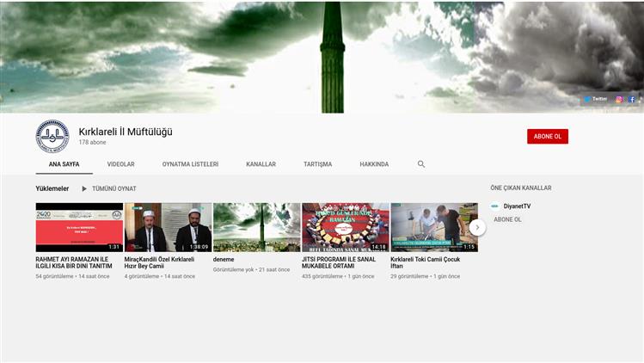Viewport: 644px width, 363px height.
Task: Open the Oynatma Listeleri tab
Action: tap(190, 164)
